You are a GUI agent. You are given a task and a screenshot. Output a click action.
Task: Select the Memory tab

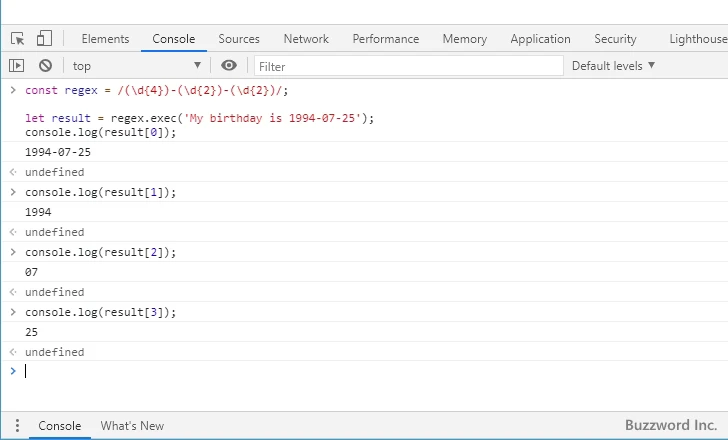click(464, 39)
